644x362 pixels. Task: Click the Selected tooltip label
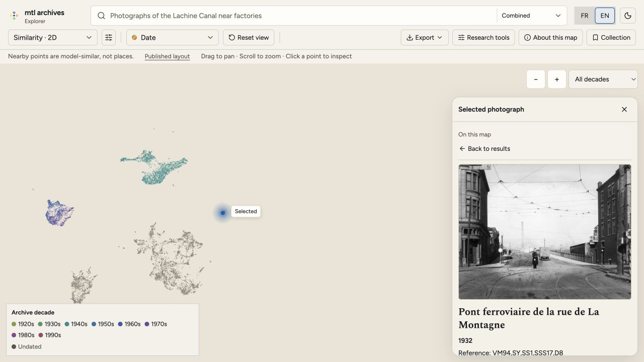click(x=246, y=212)
